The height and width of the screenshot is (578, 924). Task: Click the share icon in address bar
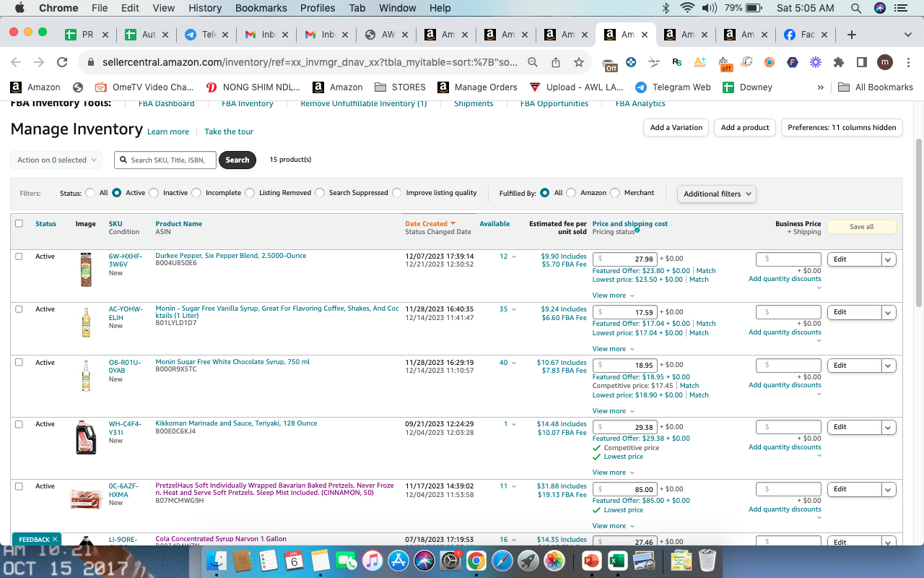tap(556, 62)
